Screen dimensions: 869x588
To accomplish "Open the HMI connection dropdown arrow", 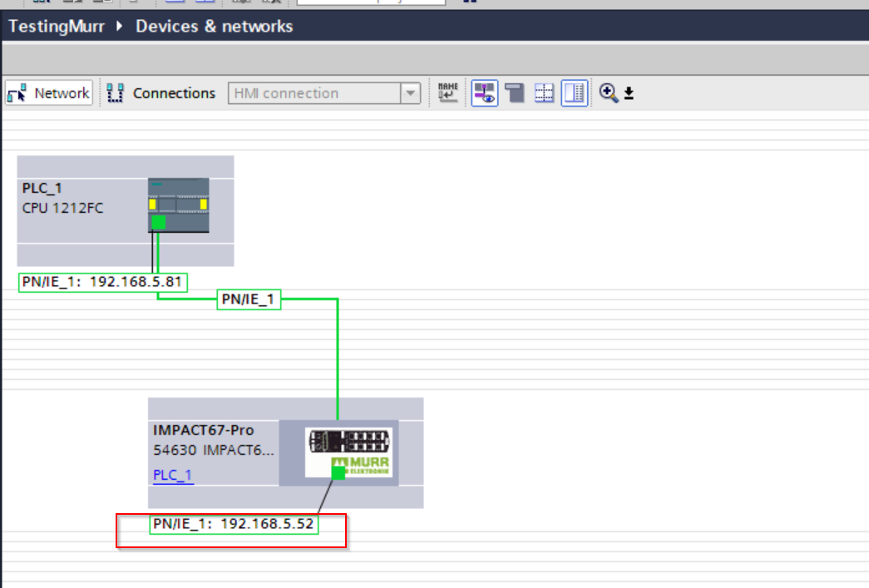I will click(411, 93).
